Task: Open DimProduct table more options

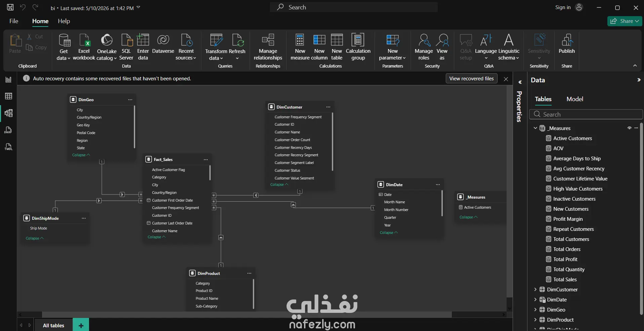Action: point(249,274)
